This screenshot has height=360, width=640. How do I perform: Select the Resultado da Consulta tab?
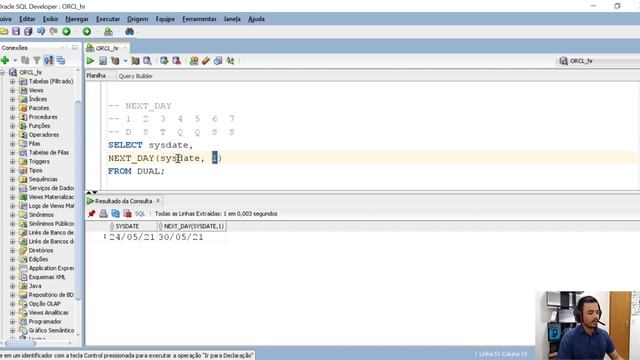pyautogui.click(x=123, y=201)
